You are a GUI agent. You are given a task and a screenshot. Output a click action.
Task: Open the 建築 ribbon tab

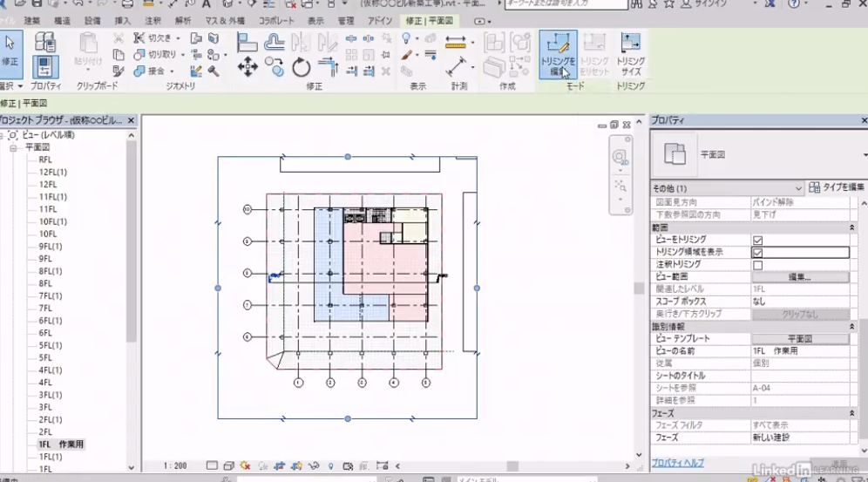point(31,20)
